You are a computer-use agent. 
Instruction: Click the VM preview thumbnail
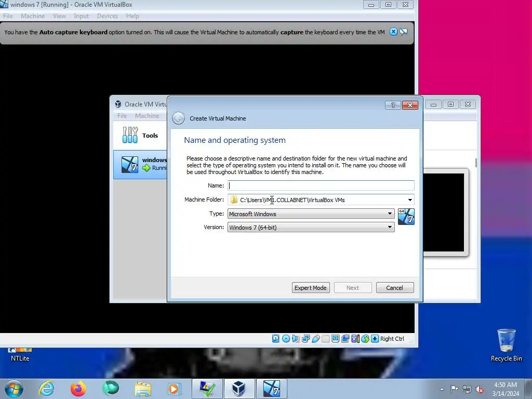click(x=444, y=212)
